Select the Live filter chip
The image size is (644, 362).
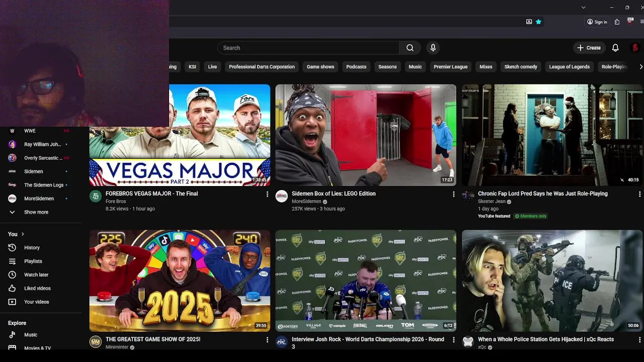pyautogui.click(x=212, y=66)
